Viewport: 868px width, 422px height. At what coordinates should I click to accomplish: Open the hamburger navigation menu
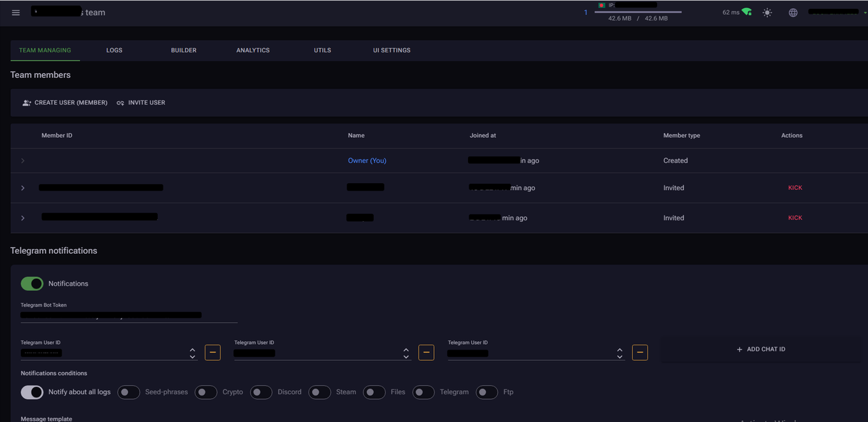16,12
